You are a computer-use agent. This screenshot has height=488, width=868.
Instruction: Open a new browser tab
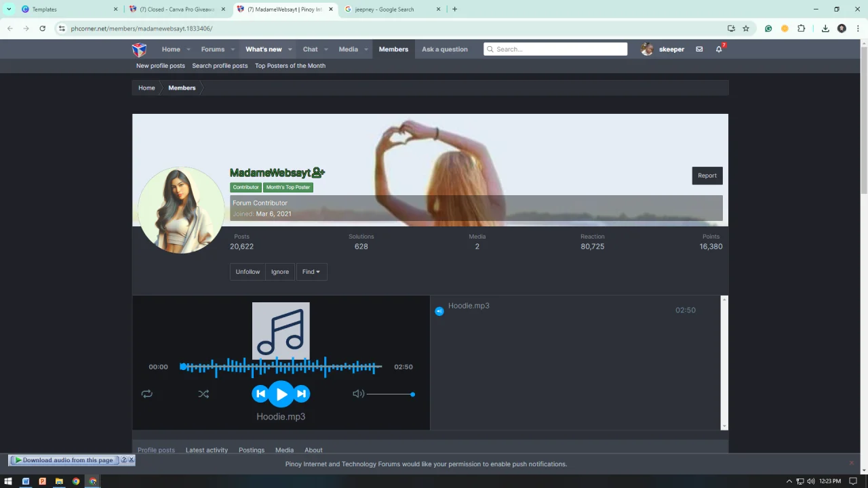[454, 9]
